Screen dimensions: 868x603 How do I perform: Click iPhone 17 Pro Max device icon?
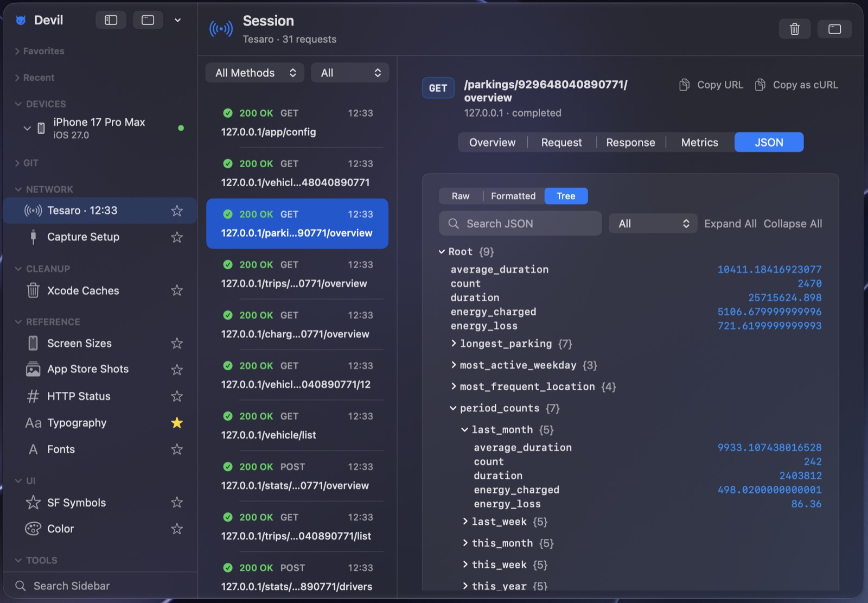click(41, 128)
